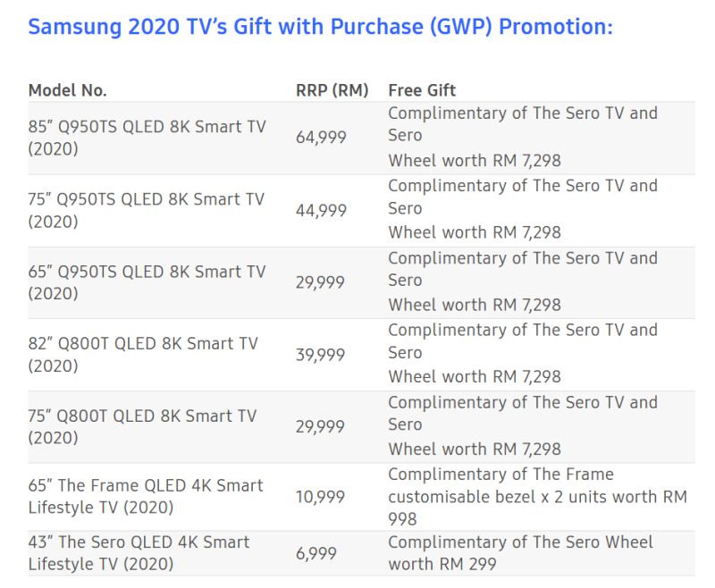Select the Model No. column header
This screenshot has height=588, width=715.
[67, 90]
